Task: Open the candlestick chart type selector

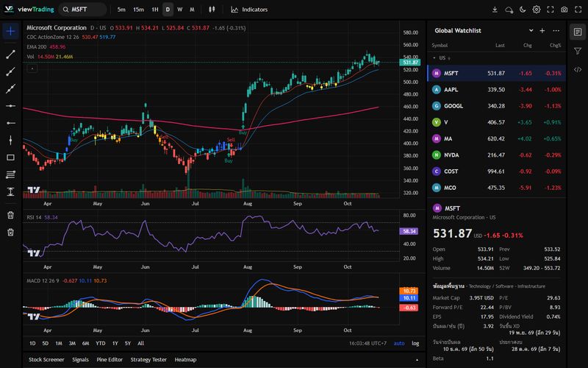Action: tap(212, 10)
